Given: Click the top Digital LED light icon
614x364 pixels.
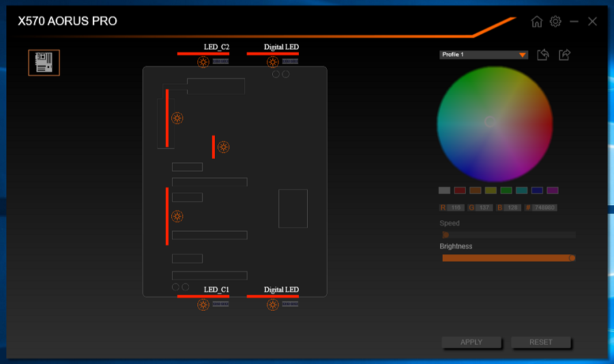Looking at the screenshot, I should coord(273,62).
